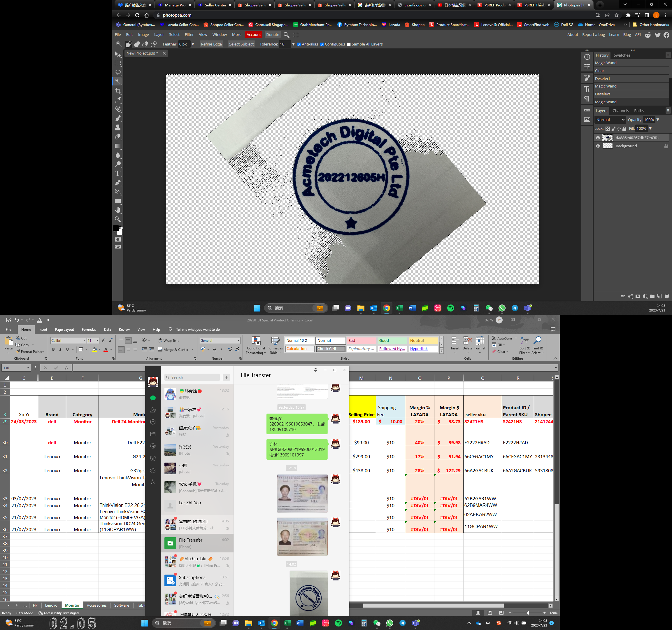672x630 pixels.
Task: Expand the Excel font name Calibri dropdown
Action: pyautogui.click(x=84, y=341)
